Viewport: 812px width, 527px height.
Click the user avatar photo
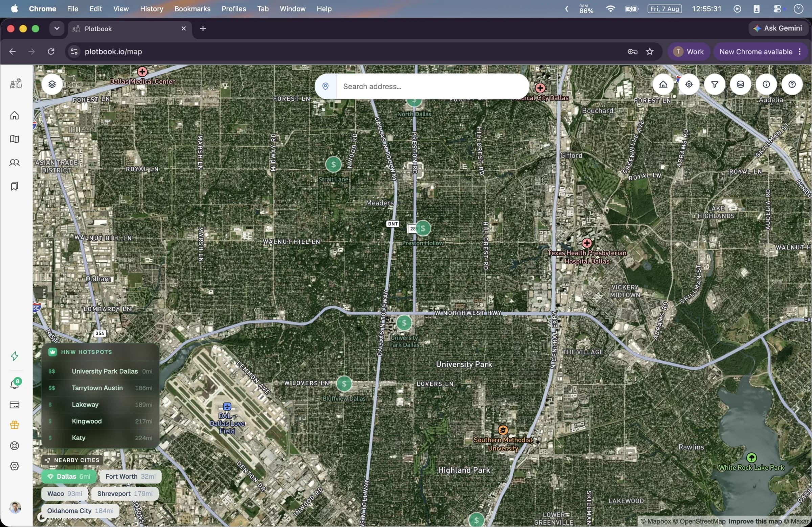point(15,508)
